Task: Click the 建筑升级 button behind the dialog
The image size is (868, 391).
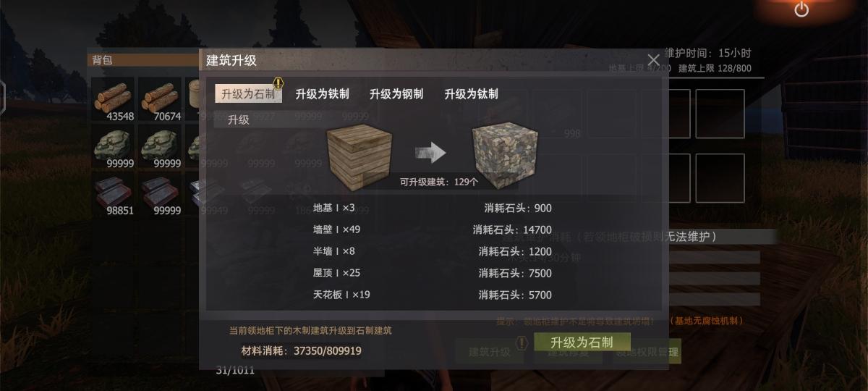Action: [x=490, y=353]
